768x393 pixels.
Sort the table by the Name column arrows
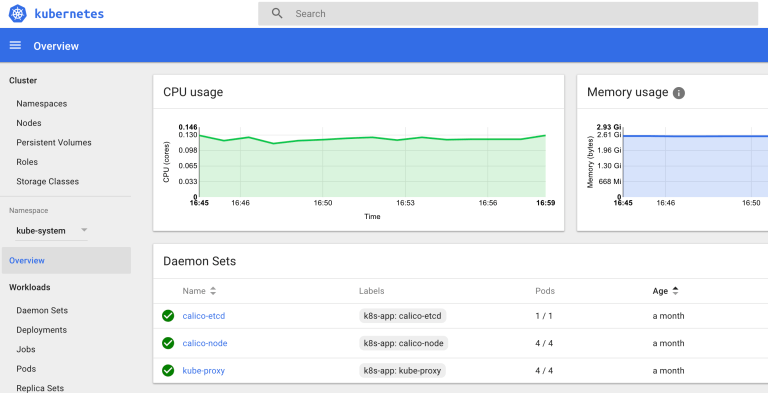coord(213,291)
